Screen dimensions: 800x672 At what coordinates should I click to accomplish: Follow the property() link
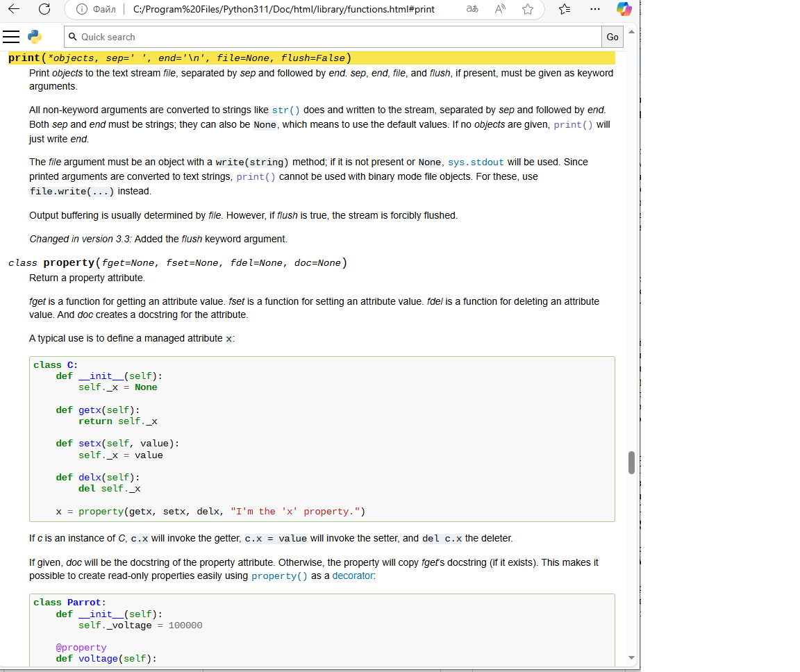pos(279,576)
